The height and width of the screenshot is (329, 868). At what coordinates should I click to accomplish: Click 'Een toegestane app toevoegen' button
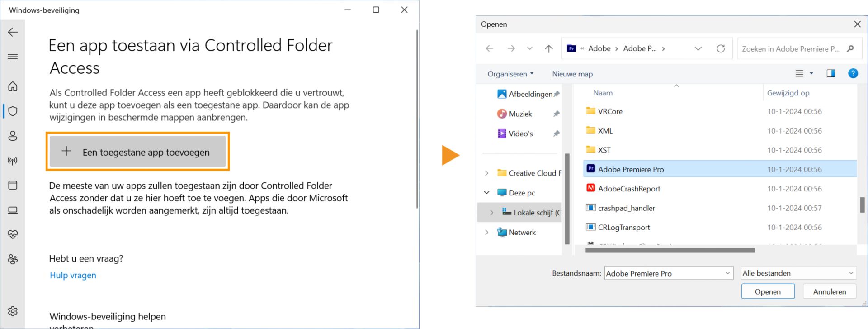(137, 152)
